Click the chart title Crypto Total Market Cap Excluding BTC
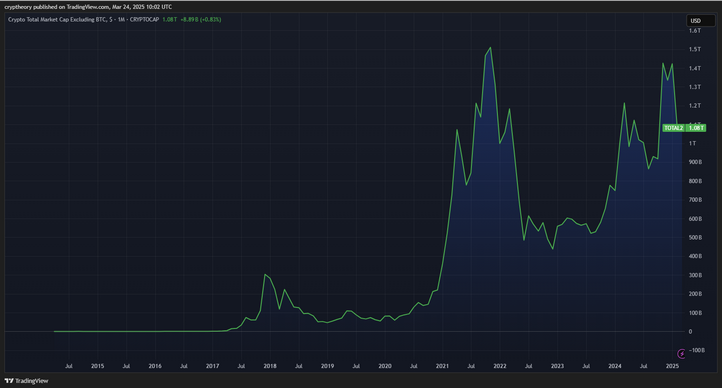Screen dimensions: 722x388 [x=58, y=20]
